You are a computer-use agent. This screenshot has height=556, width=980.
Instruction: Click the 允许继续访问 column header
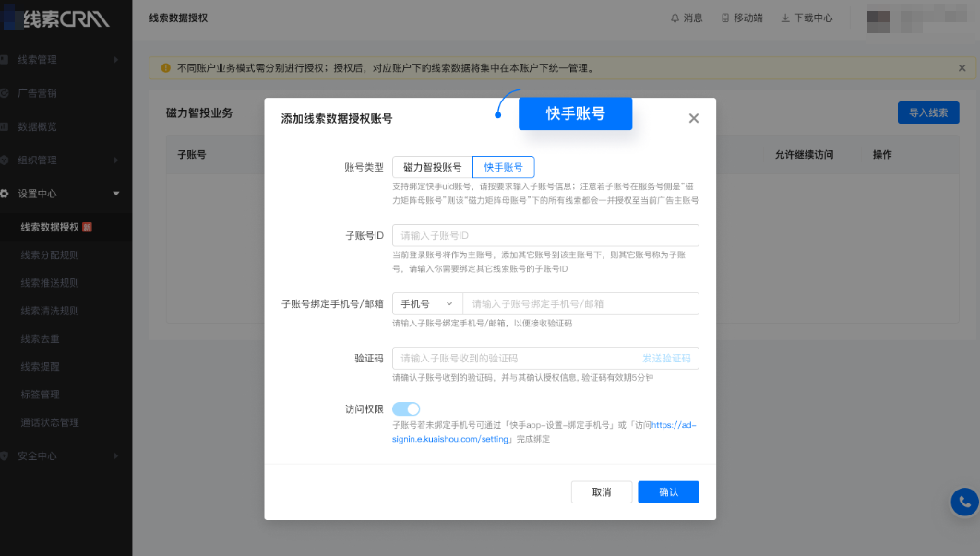(x=805, y=154)
